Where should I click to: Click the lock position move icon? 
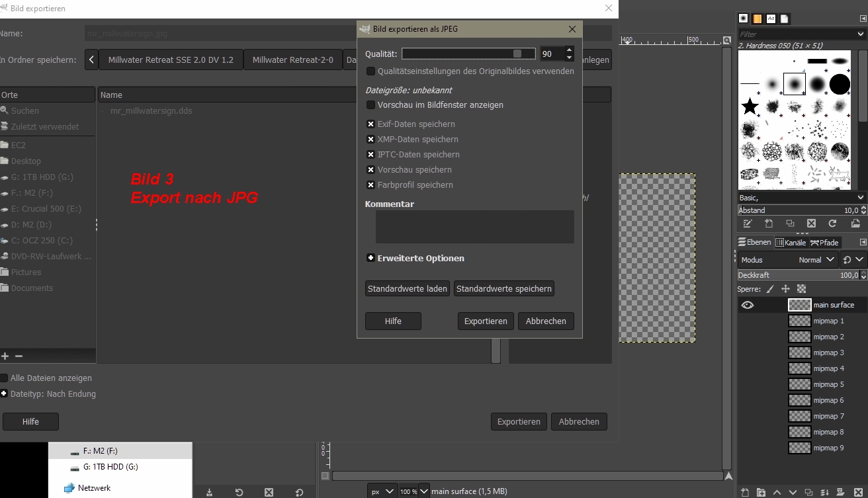(785, 289)
